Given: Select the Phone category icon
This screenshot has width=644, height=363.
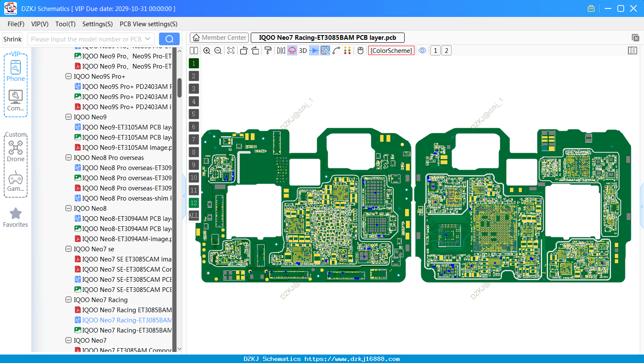Looking at the screenshot, I should 16,71.
